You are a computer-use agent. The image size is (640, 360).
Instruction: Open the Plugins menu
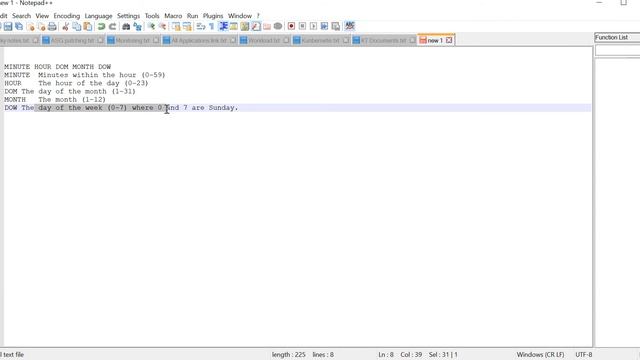point(213,16)
